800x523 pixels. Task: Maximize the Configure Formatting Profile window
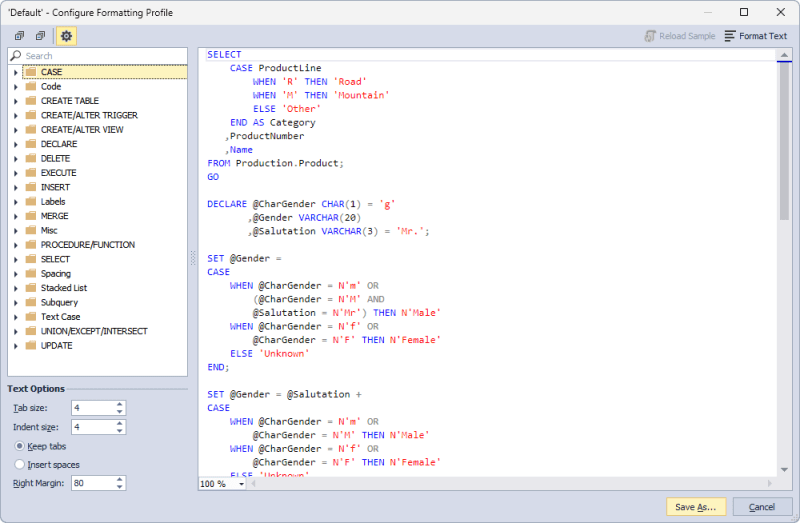coord(744,12)
